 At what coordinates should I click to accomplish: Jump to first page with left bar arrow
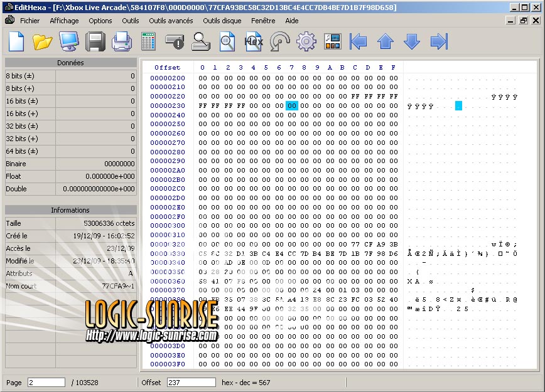[x=359, y=41]
